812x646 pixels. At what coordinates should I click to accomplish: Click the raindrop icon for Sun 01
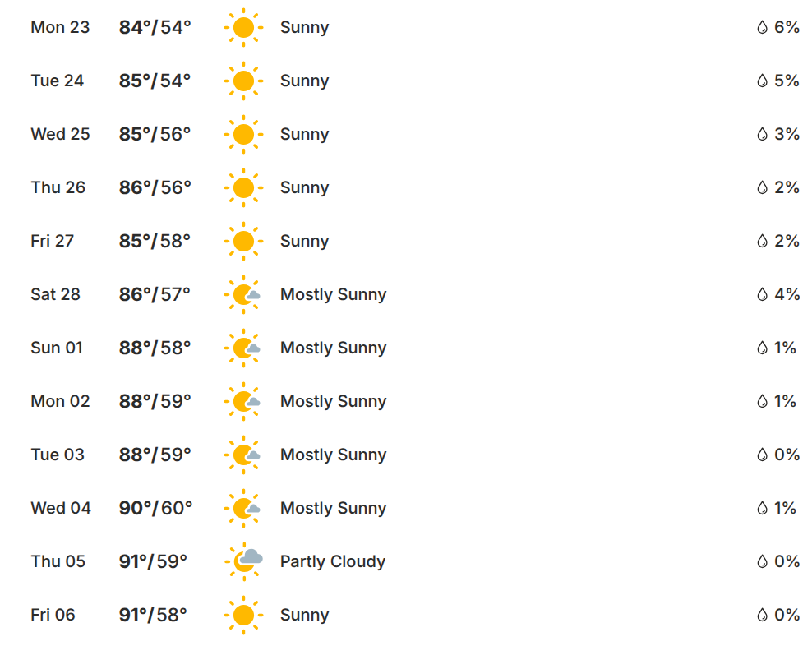pyautogui.click(x=762, y=348)
